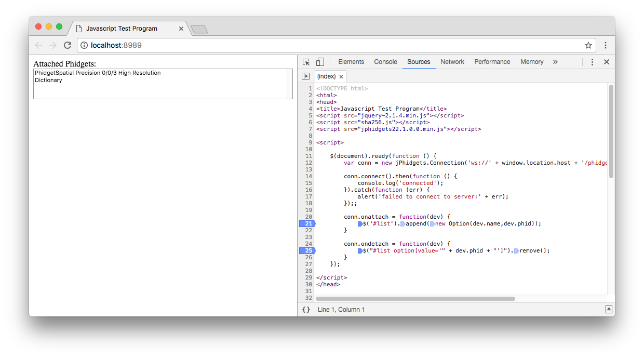Click the alert('failed to connect to server:' line
Image resolution: width=644 pixels, height=358 pixels.
click(x=433, y=196)
